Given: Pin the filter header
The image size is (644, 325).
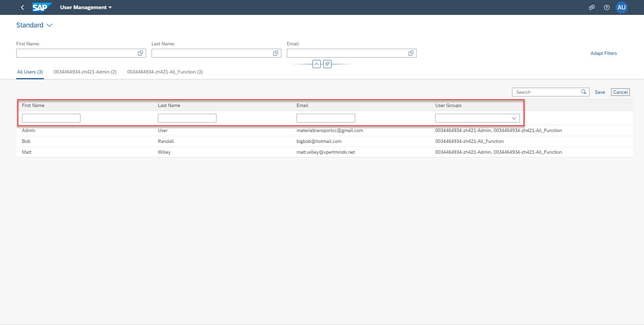Looking at the screenshot, I should pyautogui.click(x=327, y=64).
